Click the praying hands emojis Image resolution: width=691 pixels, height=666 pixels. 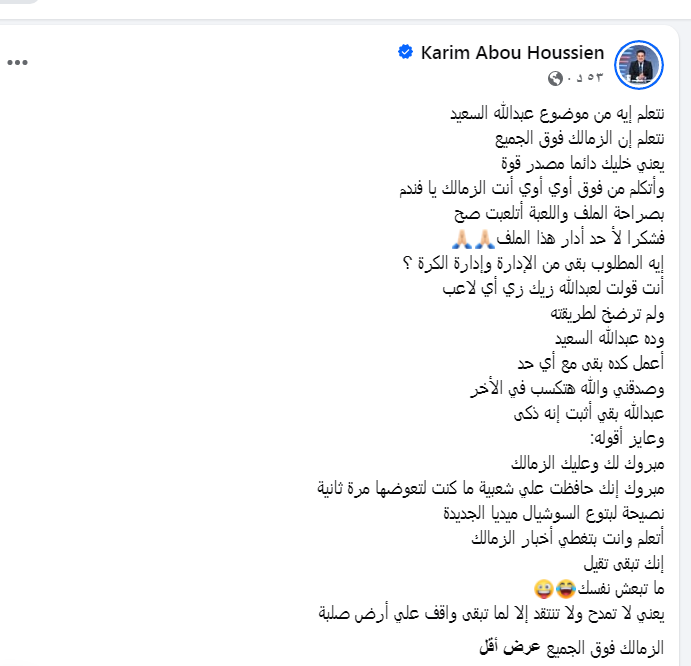click(473, 239)
